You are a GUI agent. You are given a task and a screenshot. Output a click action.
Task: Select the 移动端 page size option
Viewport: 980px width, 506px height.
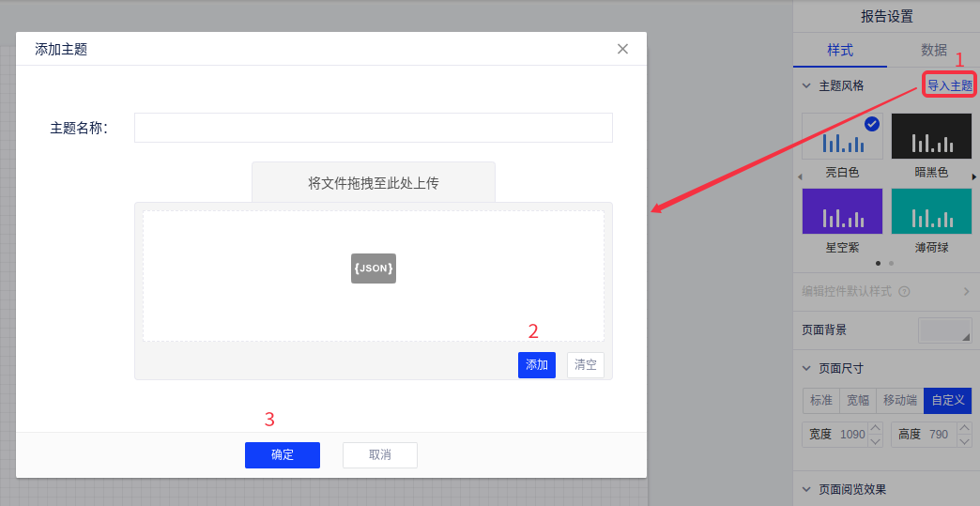899,401
